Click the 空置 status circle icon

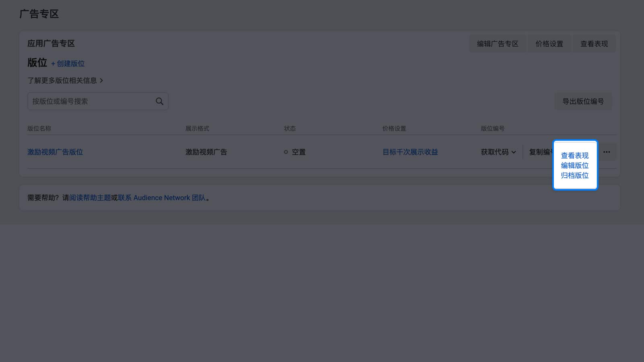(286, 152)
